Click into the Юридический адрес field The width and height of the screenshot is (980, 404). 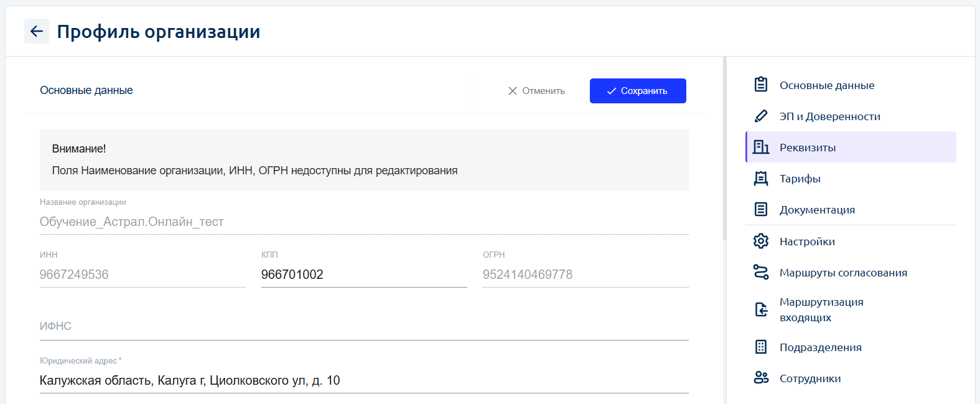pyautogui.click(x=364, y=380)
